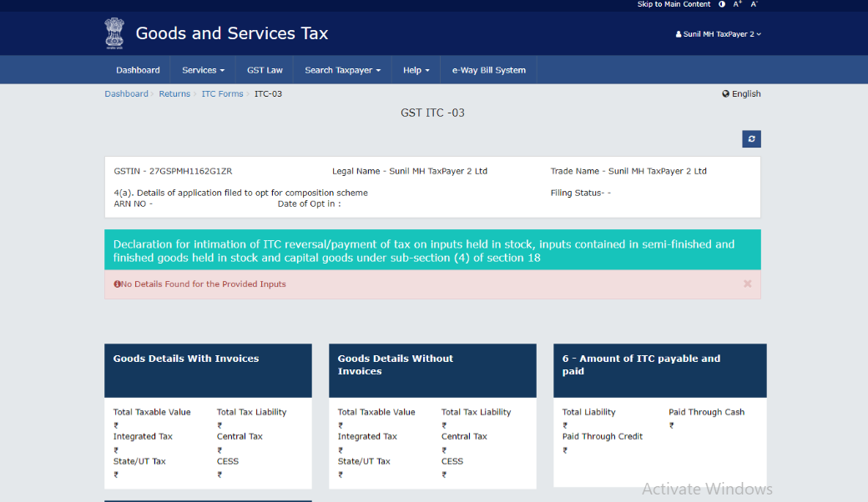Expand the Services menu
The height and width of the screenshot is (502, 868).
204,70
